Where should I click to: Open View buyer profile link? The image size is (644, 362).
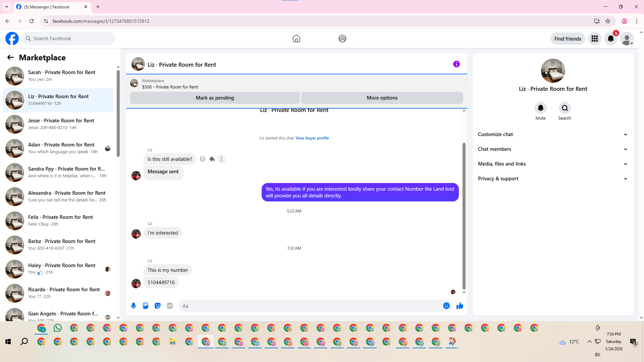tap(312, 138)
